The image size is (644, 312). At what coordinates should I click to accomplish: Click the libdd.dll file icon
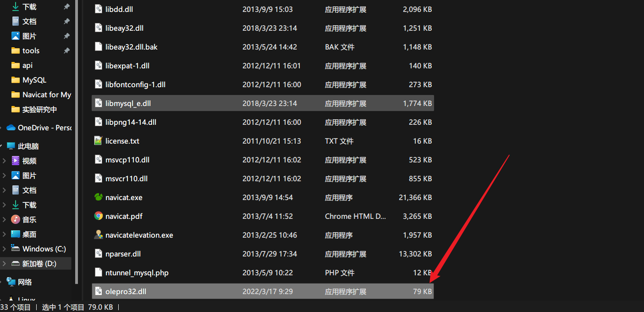pos(98,9)
